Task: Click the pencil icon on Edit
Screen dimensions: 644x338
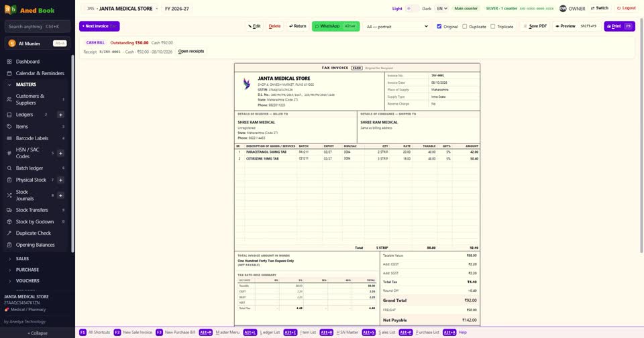Action: coord(250,26)
